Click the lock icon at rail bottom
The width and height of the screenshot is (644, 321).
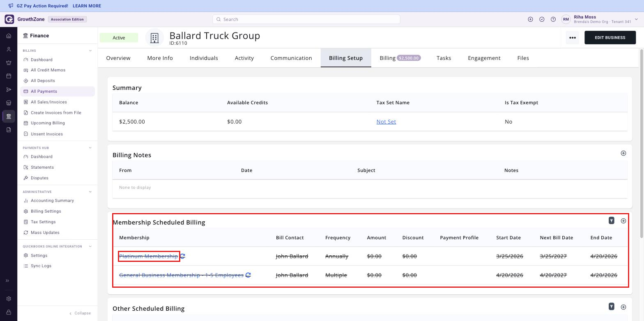[9, 312]
